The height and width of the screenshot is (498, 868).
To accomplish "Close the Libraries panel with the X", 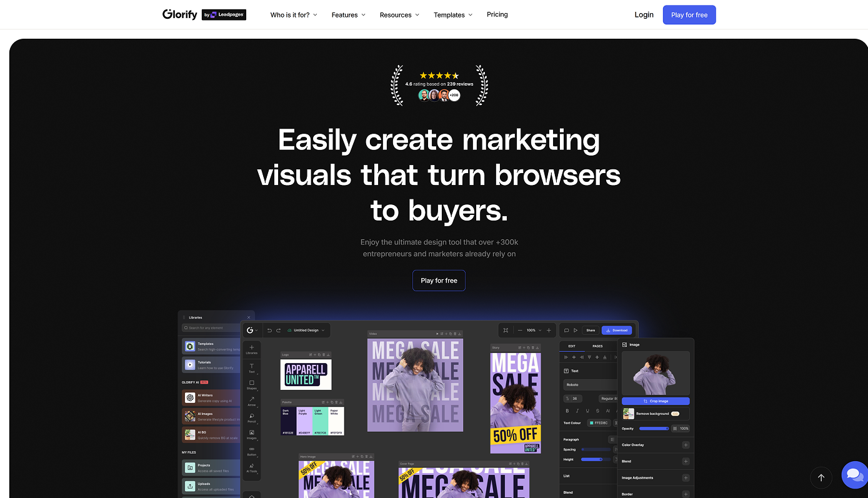I will 249,317.
